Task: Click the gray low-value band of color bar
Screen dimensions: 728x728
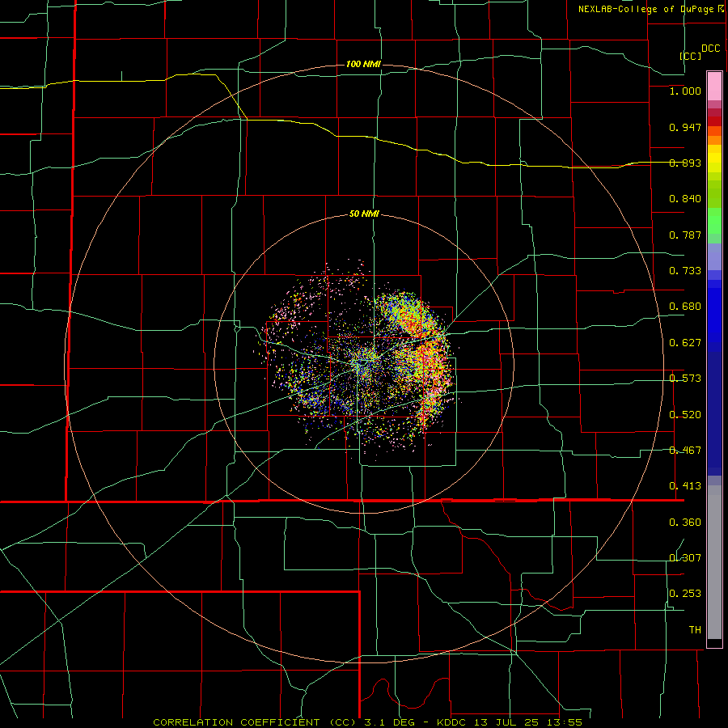Action: click(x=714, y=562)
